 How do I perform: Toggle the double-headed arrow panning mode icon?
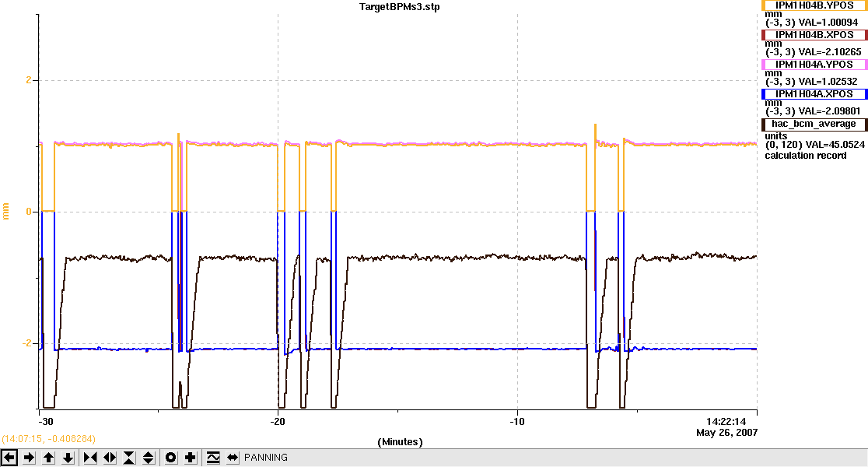click(x=233, y=458)
